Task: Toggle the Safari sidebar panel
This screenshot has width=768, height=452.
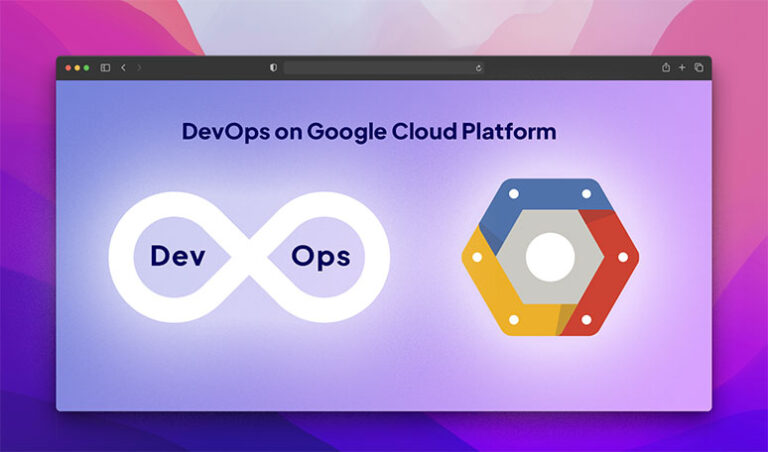Action: pyautogui.click(x=105, y=68)
